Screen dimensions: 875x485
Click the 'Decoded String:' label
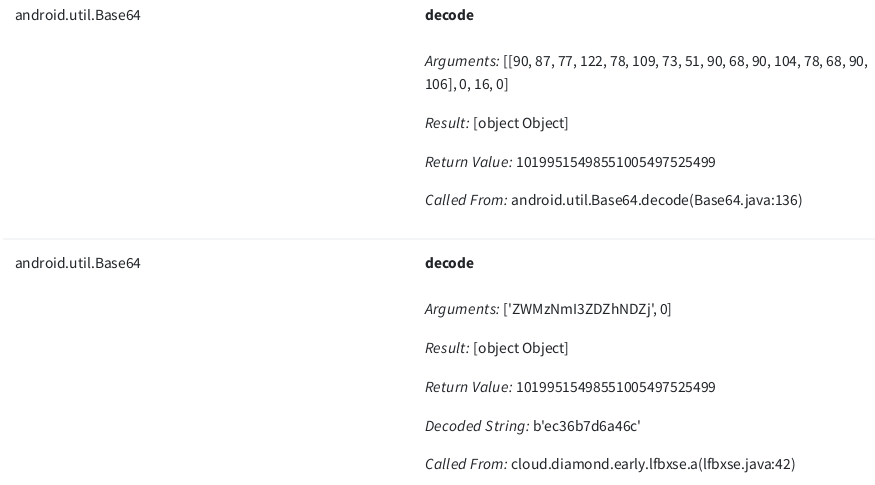point(477,426)
